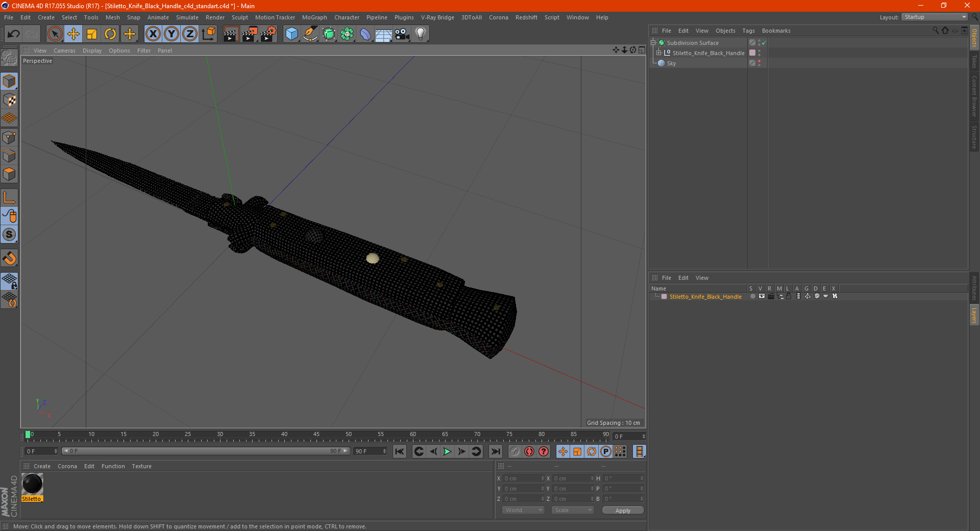Toggle Stiletto layer visibility eye in Layers
The image size is (980, 531).
coord(762,296)
